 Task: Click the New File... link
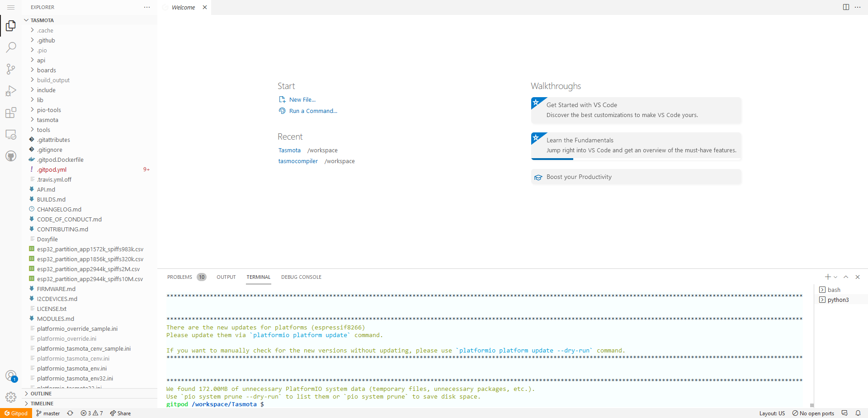pyautogui.click(x=302, y=99)
